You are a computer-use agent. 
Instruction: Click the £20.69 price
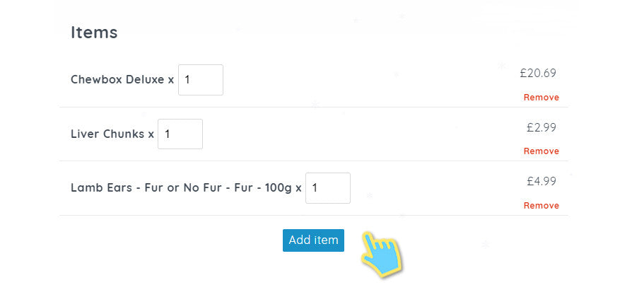(x=538, y=73)
